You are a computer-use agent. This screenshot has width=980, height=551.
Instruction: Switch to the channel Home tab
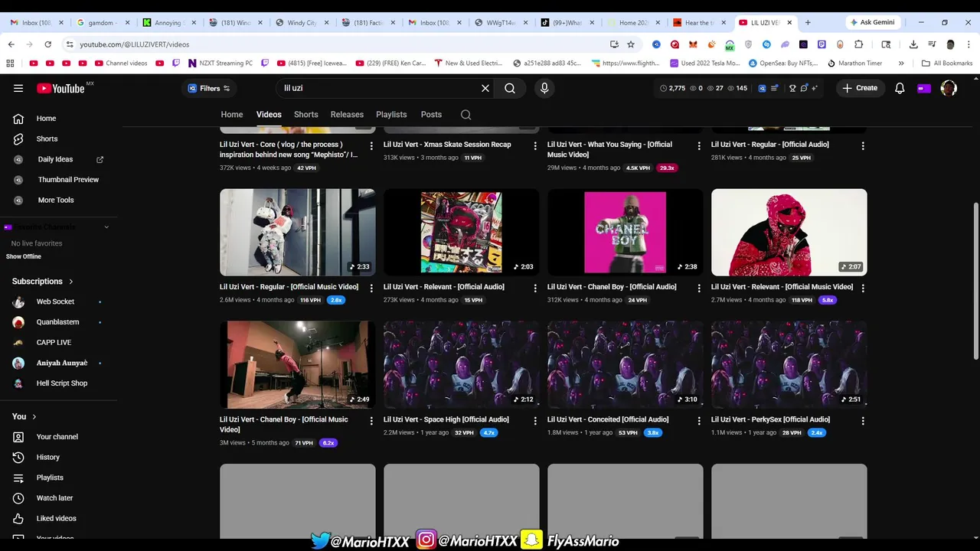coord(232,115)
